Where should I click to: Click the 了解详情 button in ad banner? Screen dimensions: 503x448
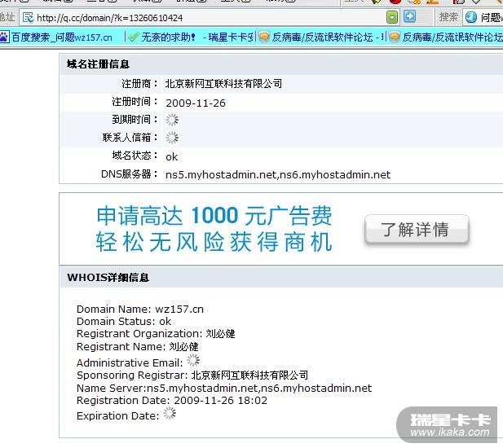(x=417, y=230)
